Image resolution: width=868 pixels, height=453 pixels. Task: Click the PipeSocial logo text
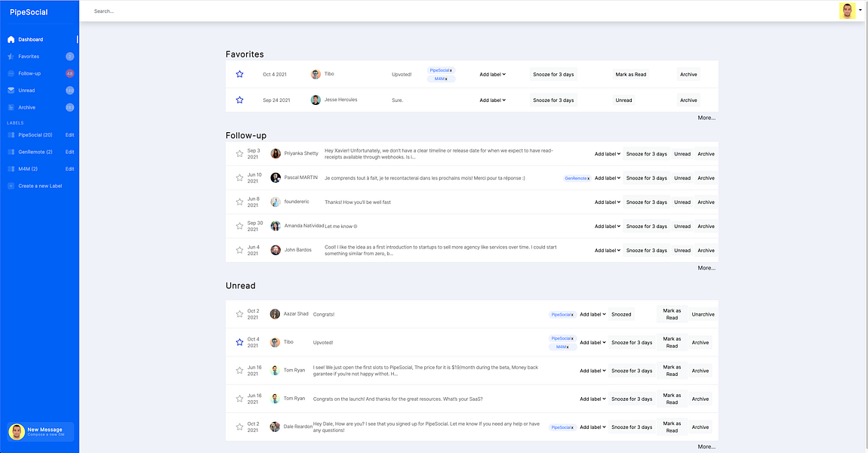point(29,12)
